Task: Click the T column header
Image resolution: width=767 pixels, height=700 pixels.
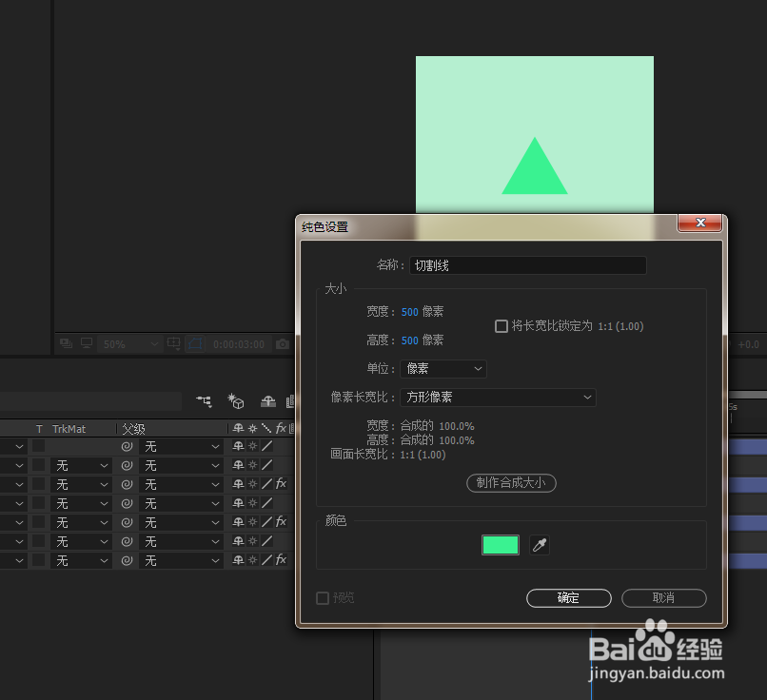Action: (x=39, y=429)
